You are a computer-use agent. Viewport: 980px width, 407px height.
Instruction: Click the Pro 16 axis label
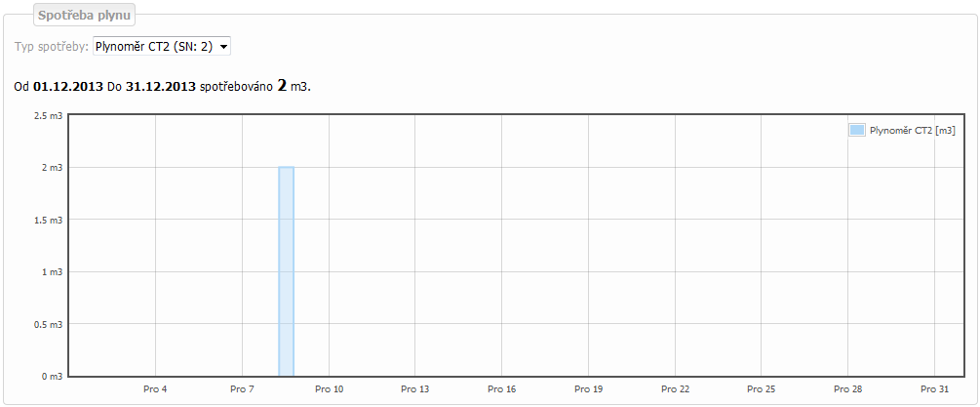[x=502, y=389]
